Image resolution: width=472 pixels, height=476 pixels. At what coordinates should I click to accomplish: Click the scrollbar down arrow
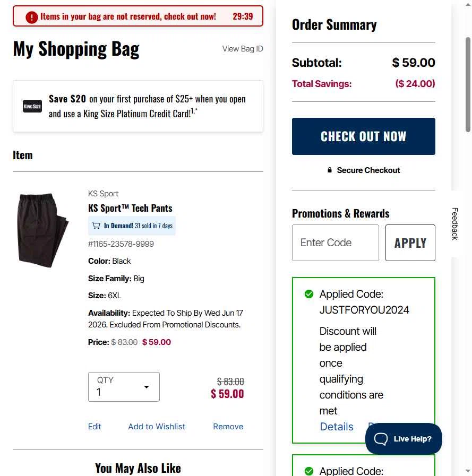[x=468, y=472]
